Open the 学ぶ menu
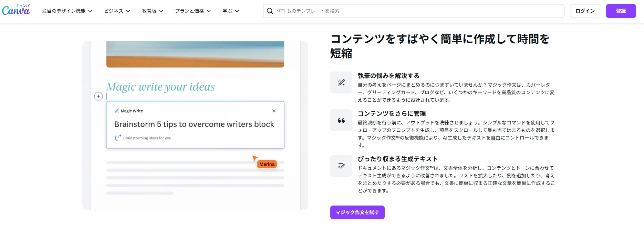Viewport: 644px width, 243px height. tap(231, 11)
